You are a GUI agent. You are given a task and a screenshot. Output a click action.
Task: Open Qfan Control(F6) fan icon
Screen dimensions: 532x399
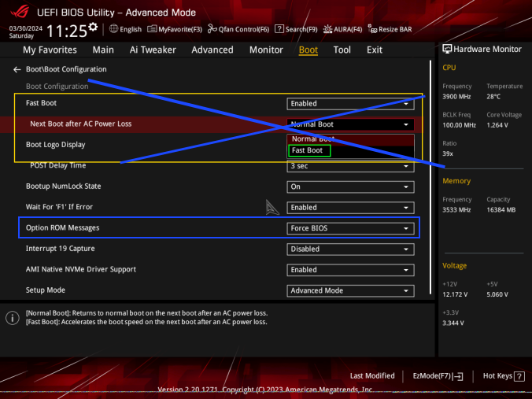click(x=212, y=29)
